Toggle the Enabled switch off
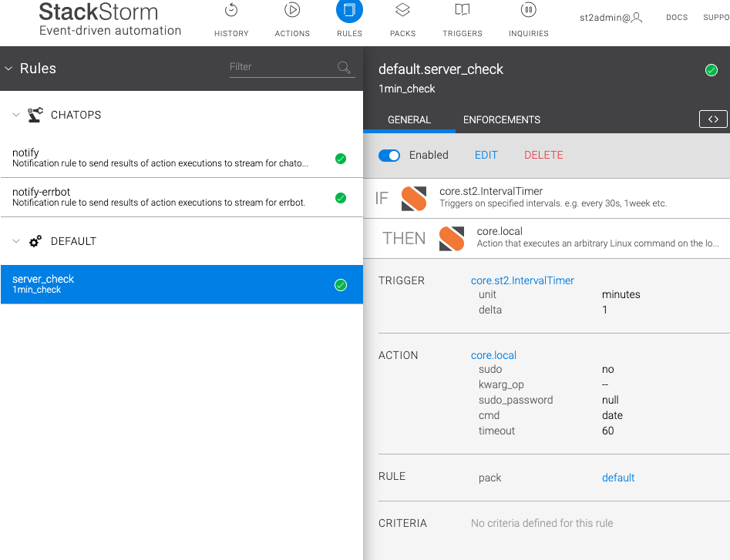The image size is (730, 560). 389,156
